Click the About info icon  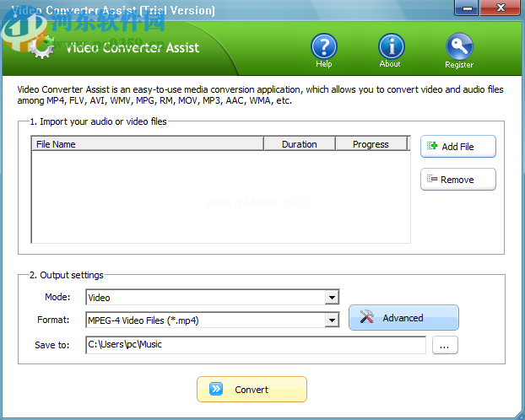tap(390, 47)
